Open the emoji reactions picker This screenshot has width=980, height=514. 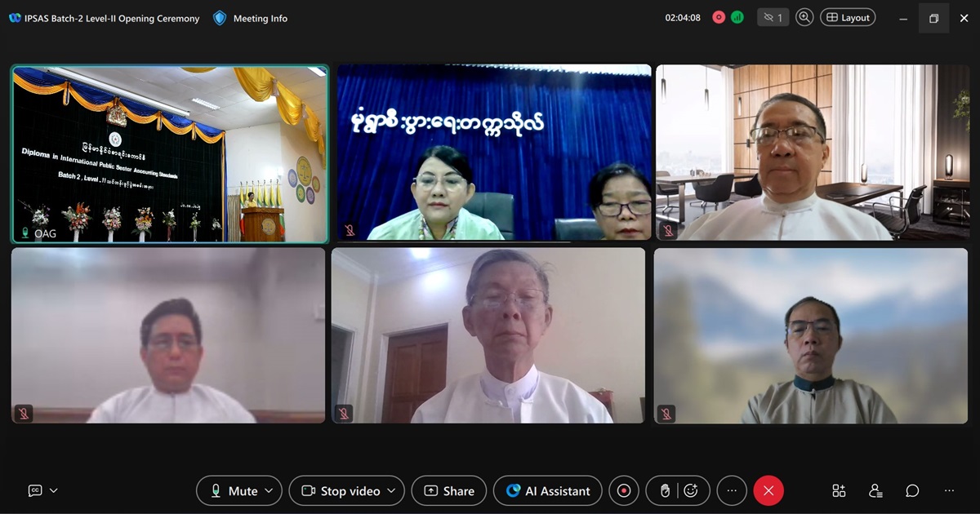(x=691, y=490)
